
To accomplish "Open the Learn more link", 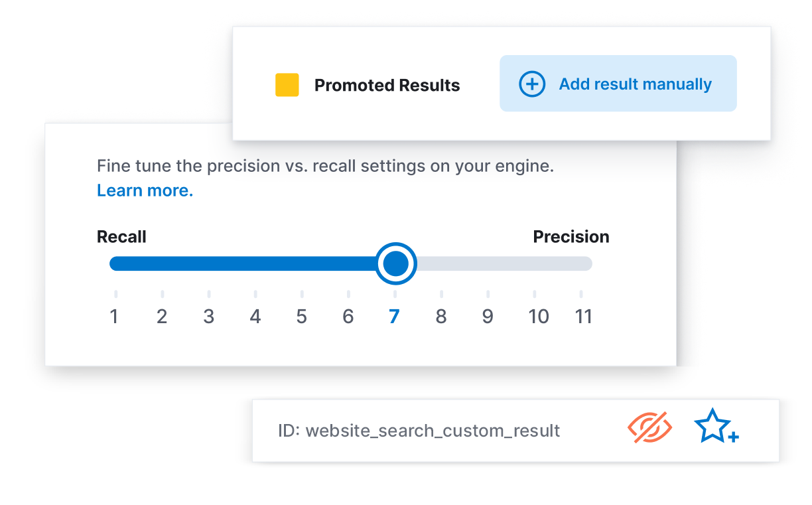I will point(145,190).
